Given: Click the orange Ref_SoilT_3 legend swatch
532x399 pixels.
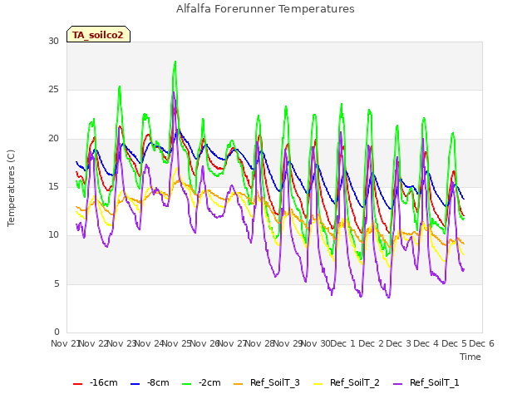Looking at the screenshot, I should pos(239,383).
